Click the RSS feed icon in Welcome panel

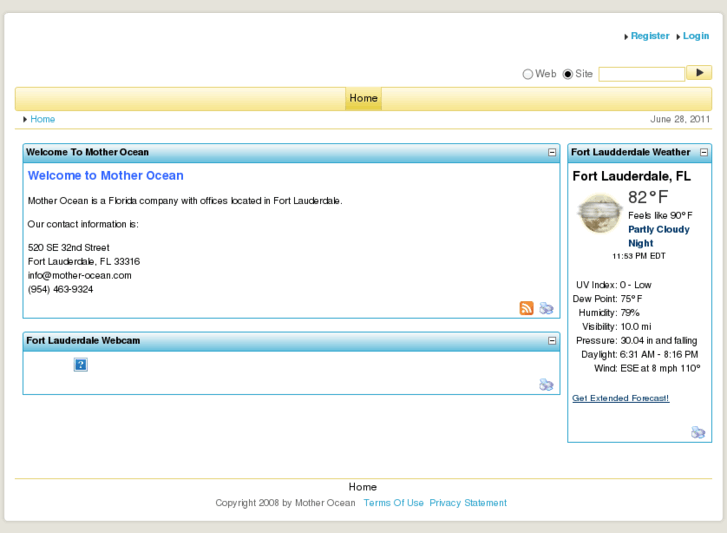(x=526, y=308)
